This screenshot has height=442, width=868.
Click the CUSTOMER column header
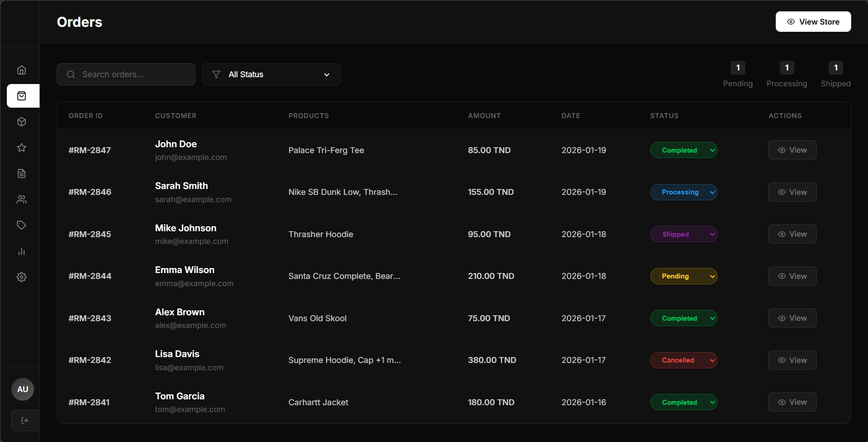click(x=176, y=116)
